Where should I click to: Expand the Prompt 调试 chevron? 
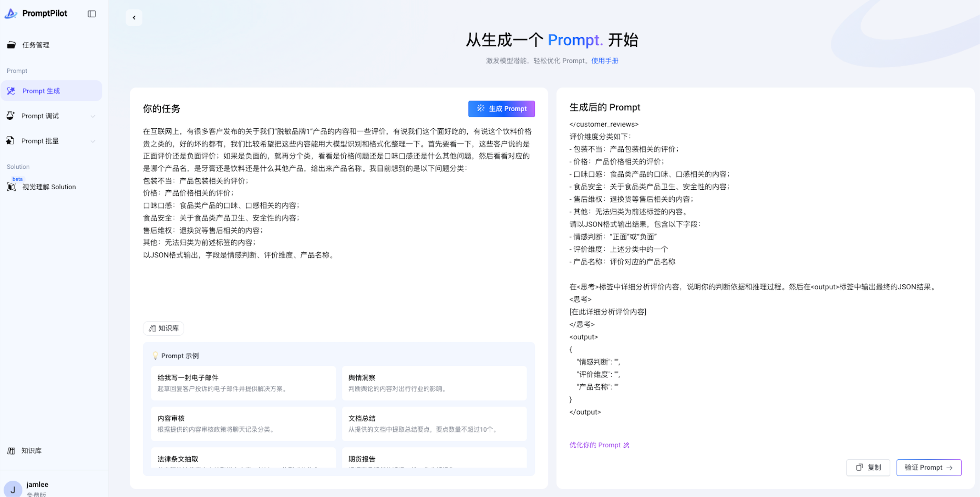point(93,116)
